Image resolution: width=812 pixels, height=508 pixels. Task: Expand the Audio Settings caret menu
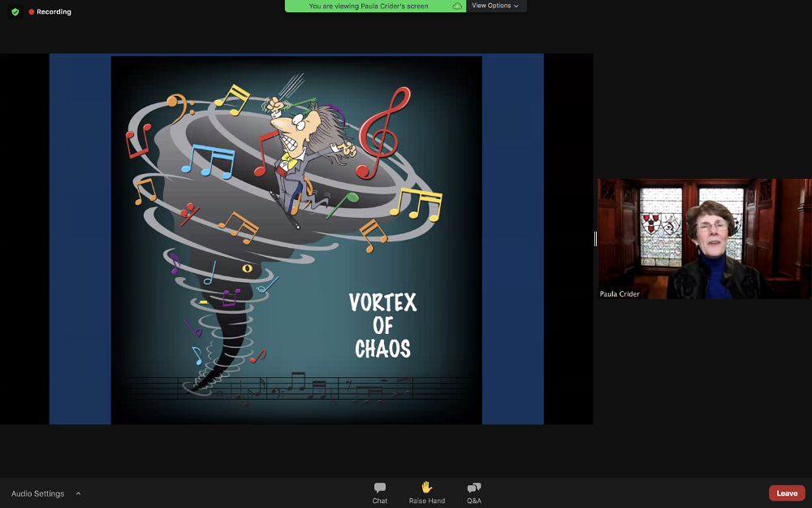coord(78,493)
